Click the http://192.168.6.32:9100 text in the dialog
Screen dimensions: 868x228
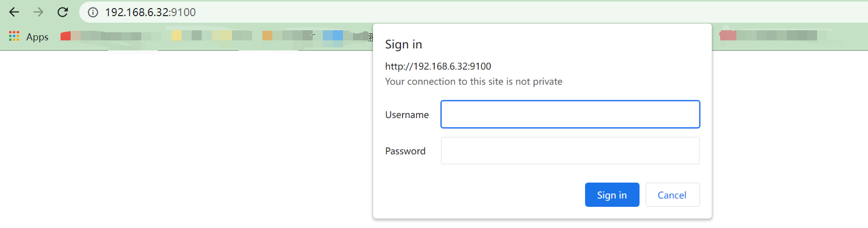click(438, 67)
